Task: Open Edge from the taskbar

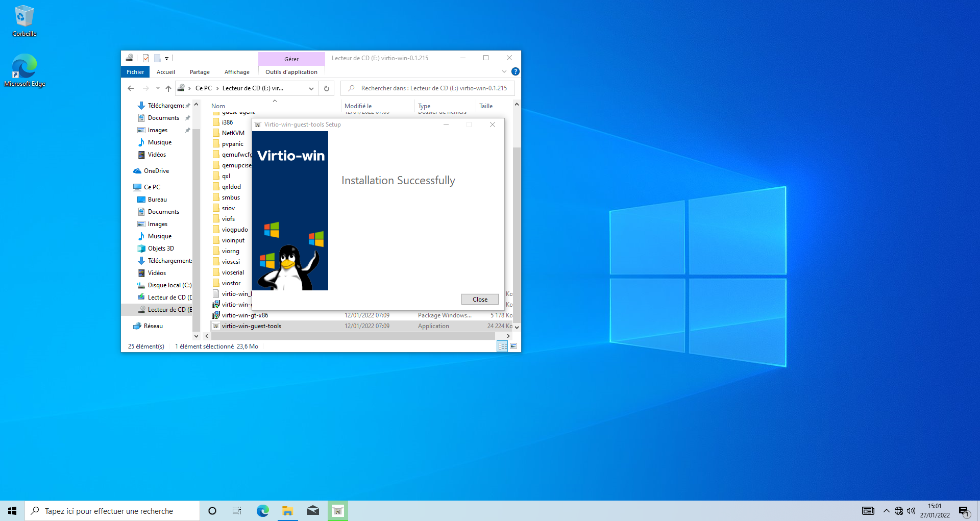Action: click(262, 511)
